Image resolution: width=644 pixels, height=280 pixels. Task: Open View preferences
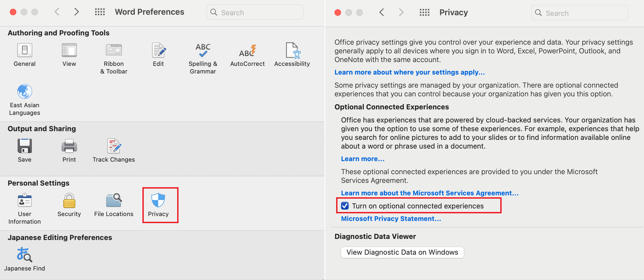coord(69,55)
